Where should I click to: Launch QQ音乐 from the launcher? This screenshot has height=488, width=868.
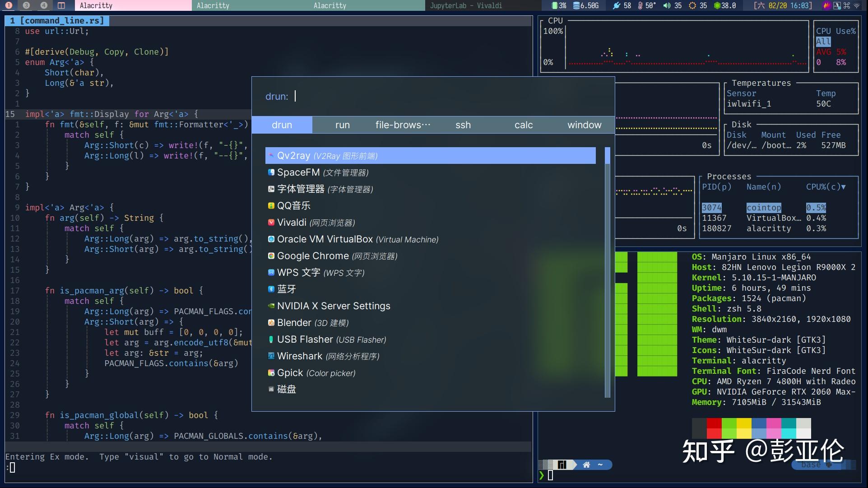(293, 205)
